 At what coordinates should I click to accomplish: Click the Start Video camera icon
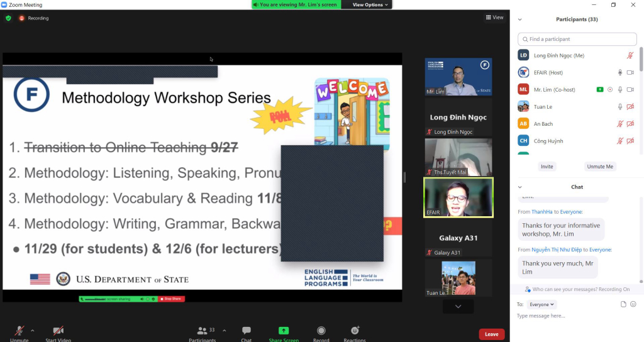tap(58, 331)
